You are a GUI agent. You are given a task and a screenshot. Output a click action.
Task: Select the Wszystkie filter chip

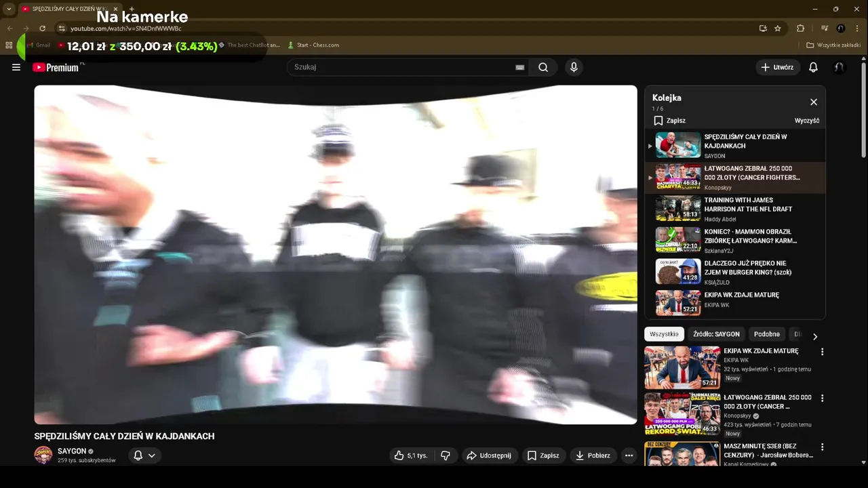(x=664, y=334)
